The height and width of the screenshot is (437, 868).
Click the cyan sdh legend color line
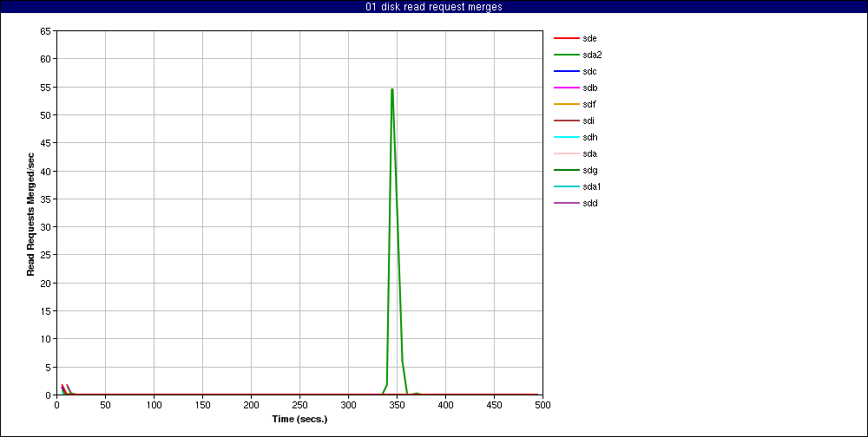566,137
